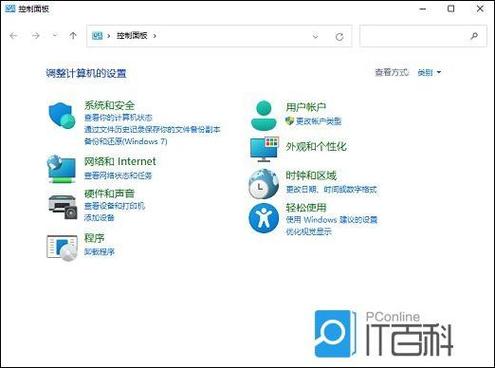This screenshot has height=368, width=495.
Task: Click the address bar field
Action: 219,36
